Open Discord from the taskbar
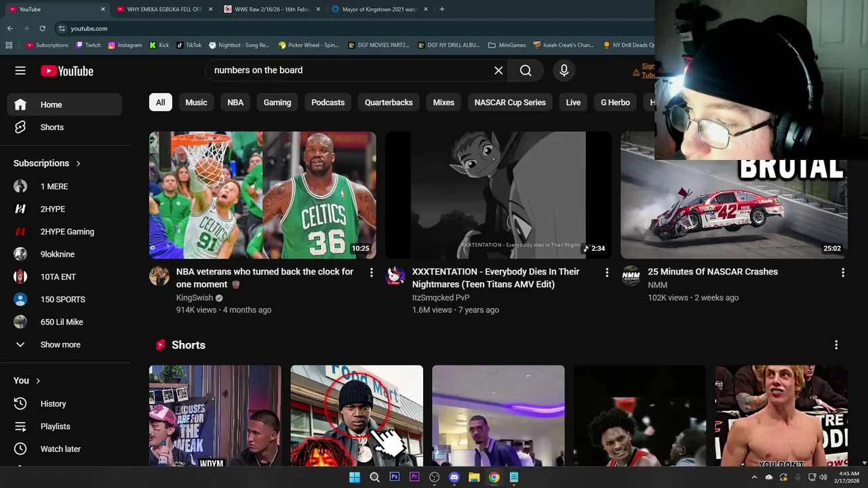 [x=454, y=477]
